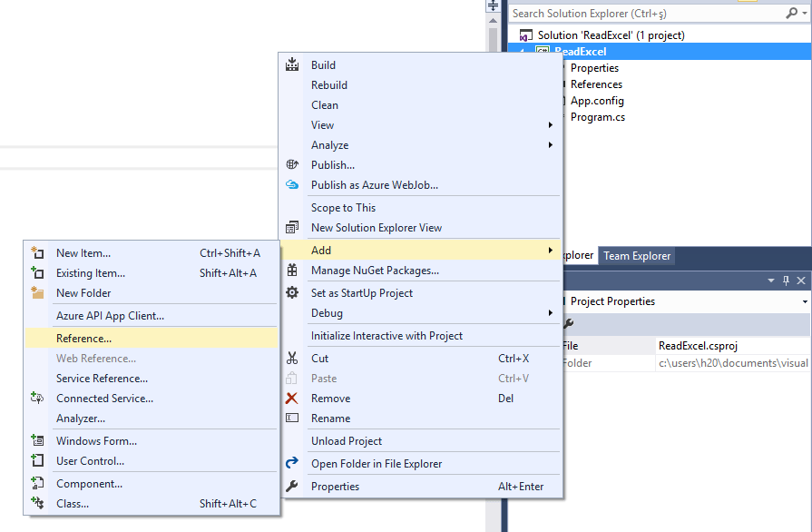812x532 pixels.
Task: Select Properties node in Solution Explorer
Action: [x=594, y=68]
